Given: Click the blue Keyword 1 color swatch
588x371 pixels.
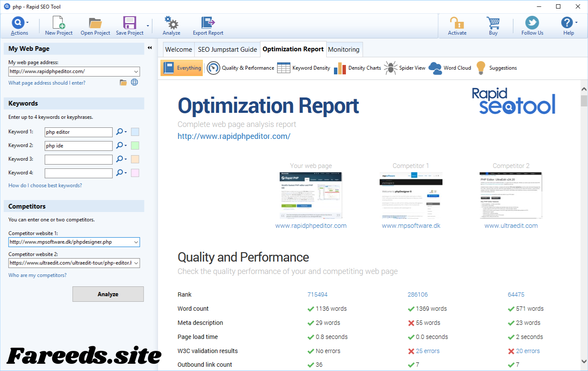Looking at the screenshot, I should (x=135, y=132).
